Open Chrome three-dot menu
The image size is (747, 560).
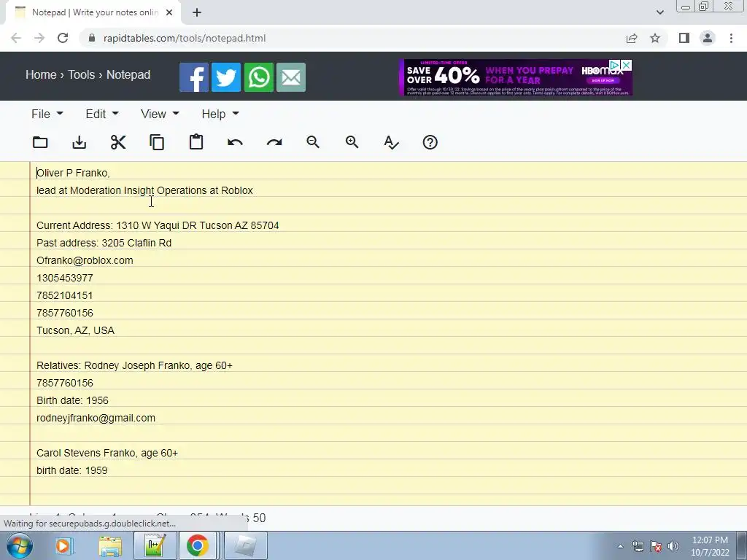731,38
